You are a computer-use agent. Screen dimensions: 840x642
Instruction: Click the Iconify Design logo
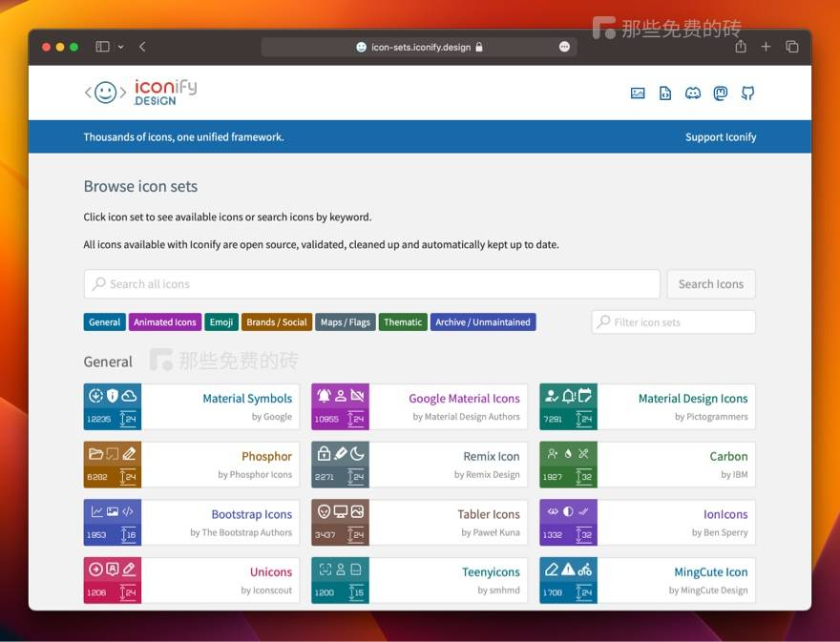pos(140,93)
